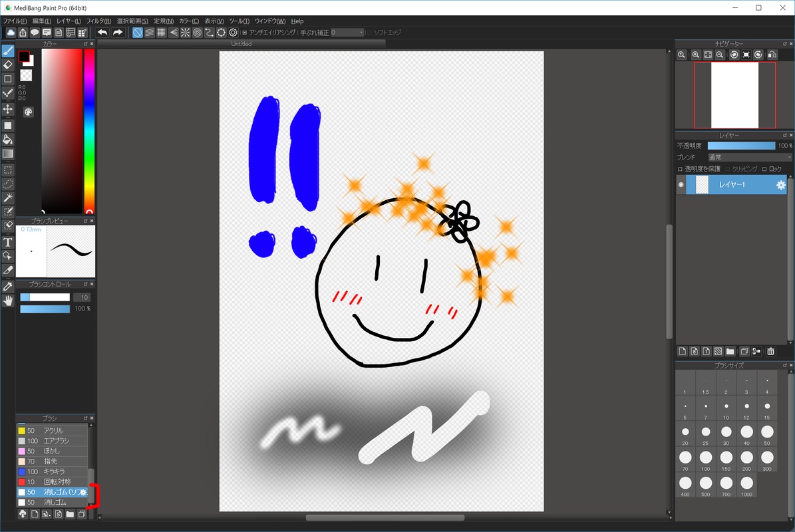Choose the Magic Wand selection tool
The image size is (795, 532).
click(x=8, y=198)
